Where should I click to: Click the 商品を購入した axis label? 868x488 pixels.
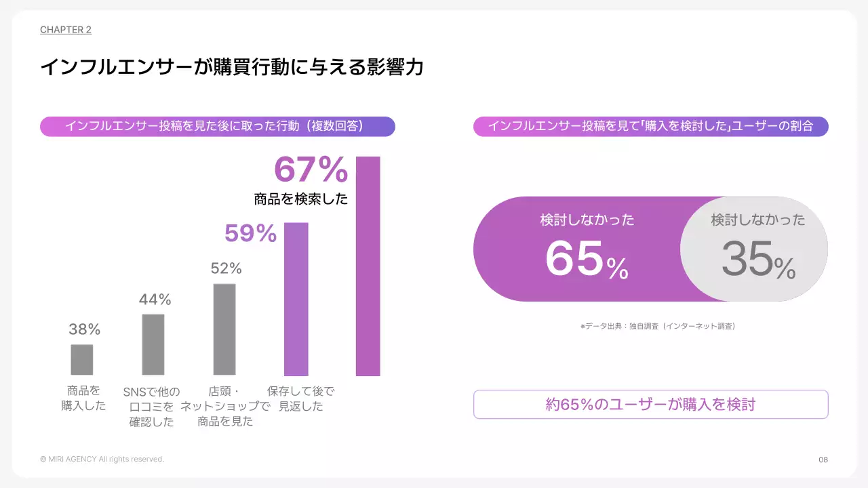[x=83, y=399]
